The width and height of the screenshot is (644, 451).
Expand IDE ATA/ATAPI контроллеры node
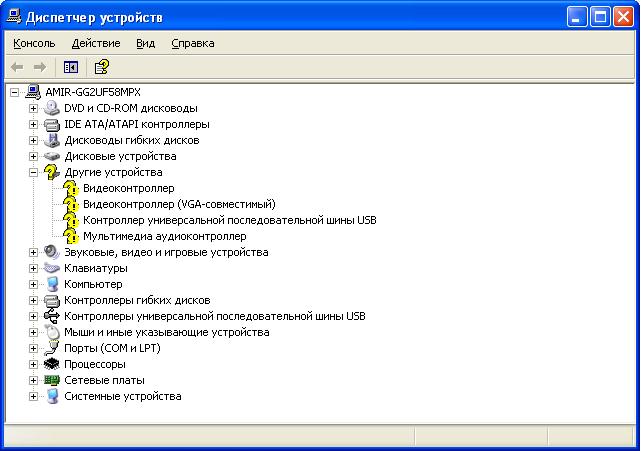pos(33,124)
